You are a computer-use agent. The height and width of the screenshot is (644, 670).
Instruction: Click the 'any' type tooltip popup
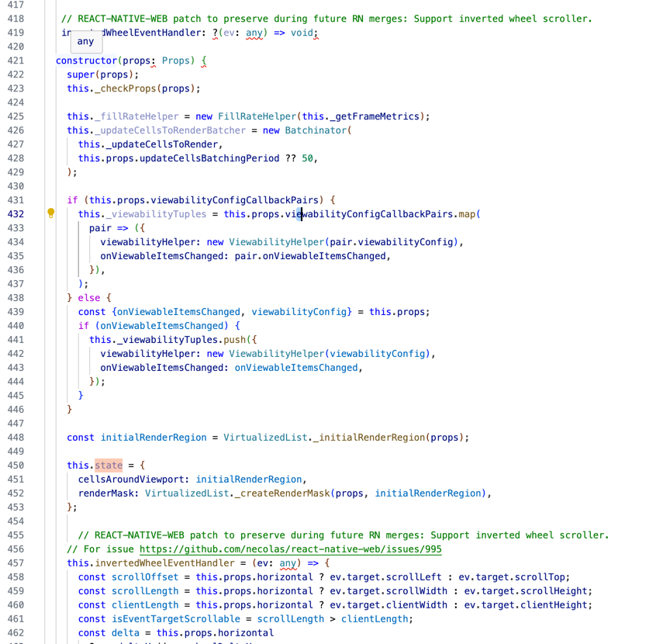[x=86, y=41]
